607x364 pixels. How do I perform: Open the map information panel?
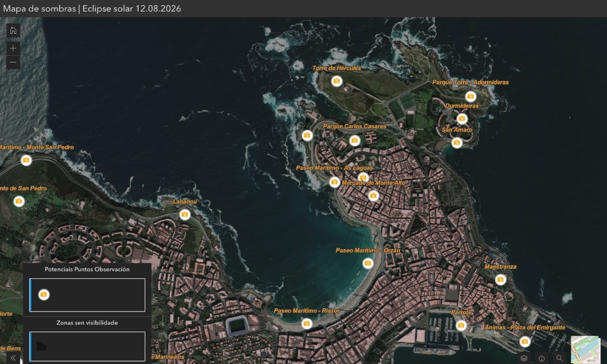[541, 358]
